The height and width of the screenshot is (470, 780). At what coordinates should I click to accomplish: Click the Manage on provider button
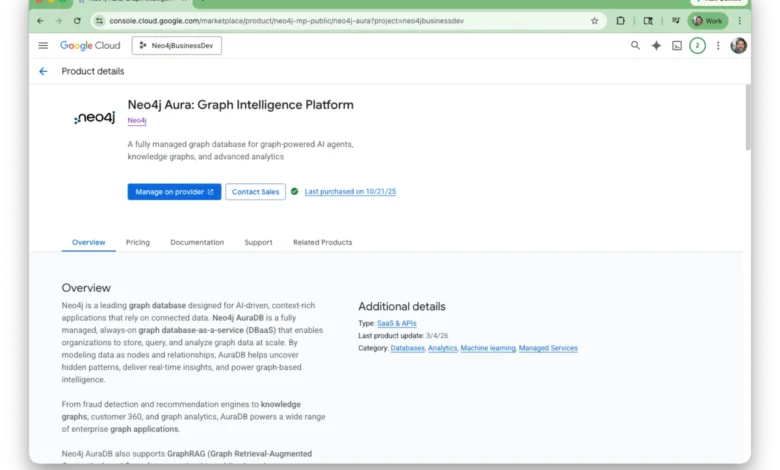coord(174,191)
